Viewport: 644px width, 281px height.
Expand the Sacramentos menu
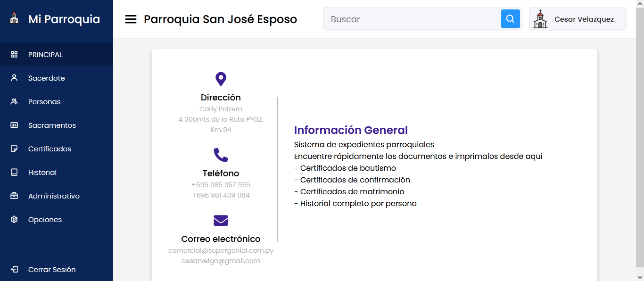[x=52, y=125]
